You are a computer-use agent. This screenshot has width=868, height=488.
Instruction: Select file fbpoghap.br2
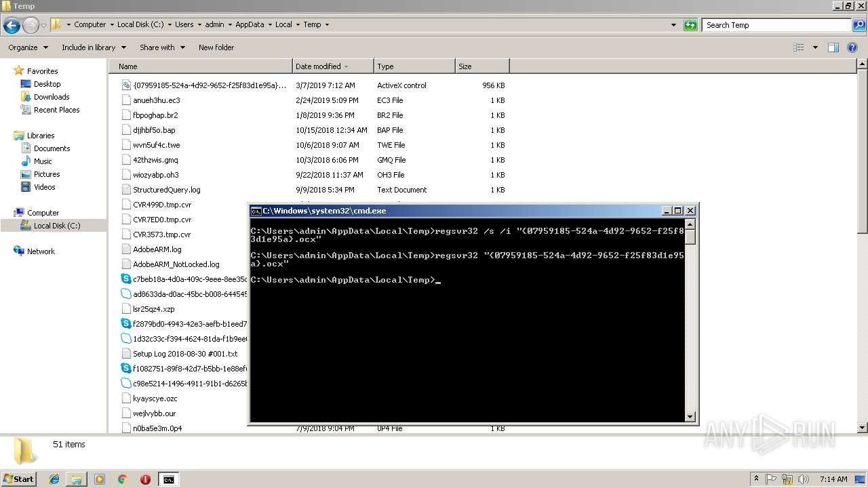coord(155,115)
